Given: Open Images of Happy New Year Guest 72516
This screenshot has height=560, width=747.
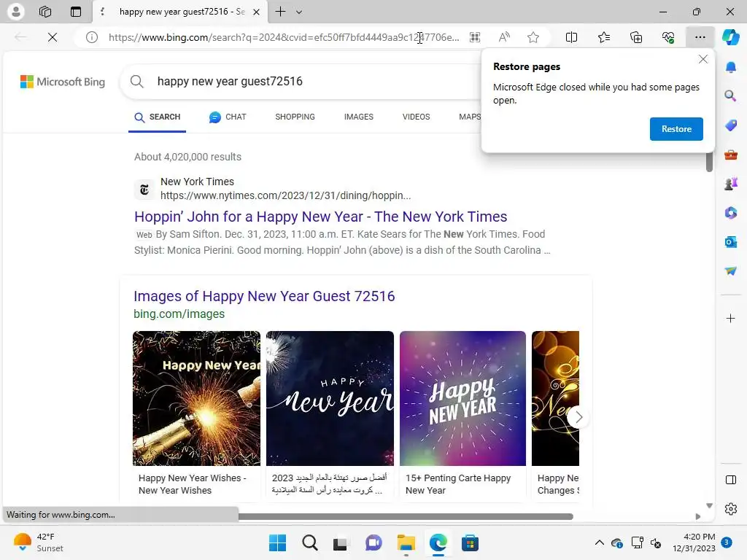Looking at the screenshot, I should (264, 296).
